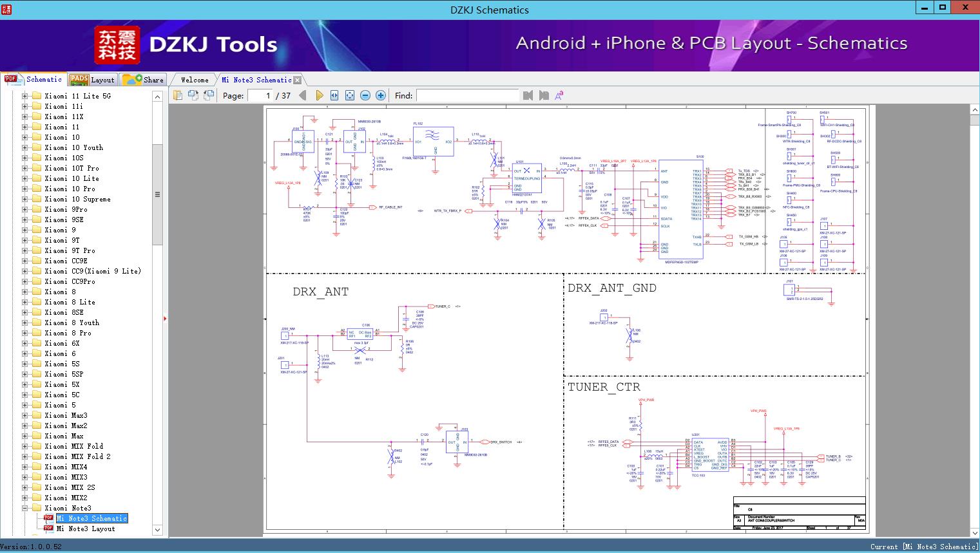Click the folder icon beside Xiaomi 10 Youth
980x553 pixels.
click(37, 147)
